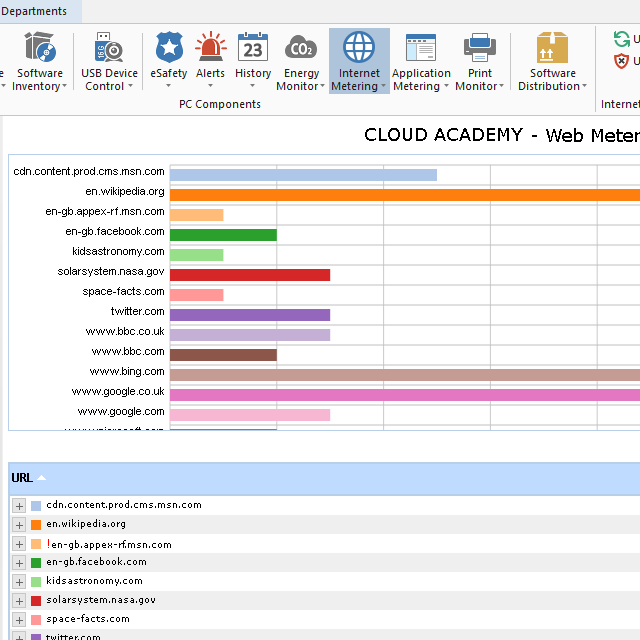Viewport: 640px width, 640px height.
Task: Click the en.wikipedia.org orange chart bar
Action: tap(405, 195)
